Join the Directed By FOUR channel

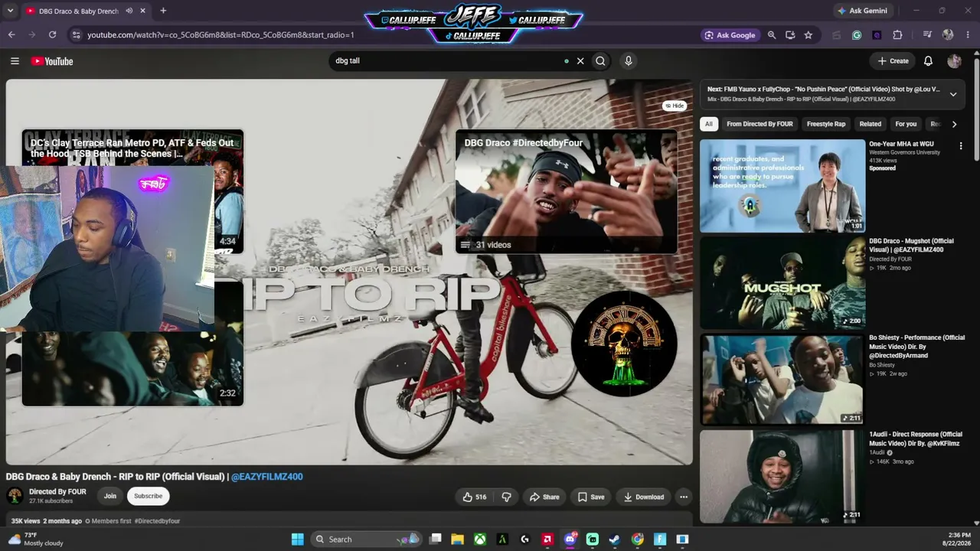(110, 496)
